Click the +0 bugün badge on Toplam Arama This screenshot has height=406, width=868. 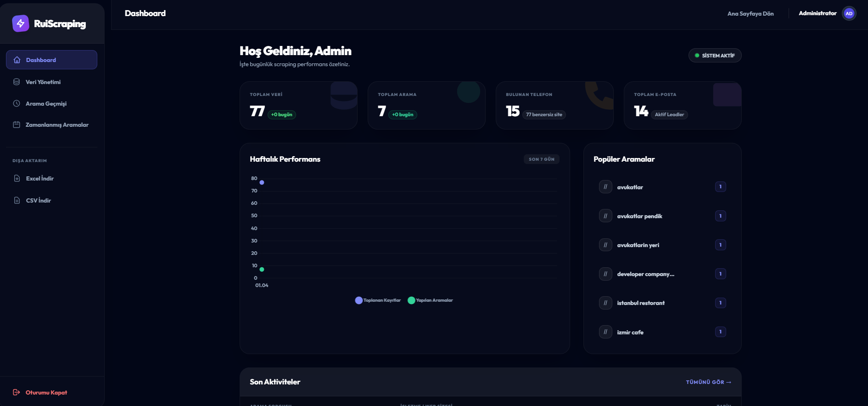click(403, 114)
